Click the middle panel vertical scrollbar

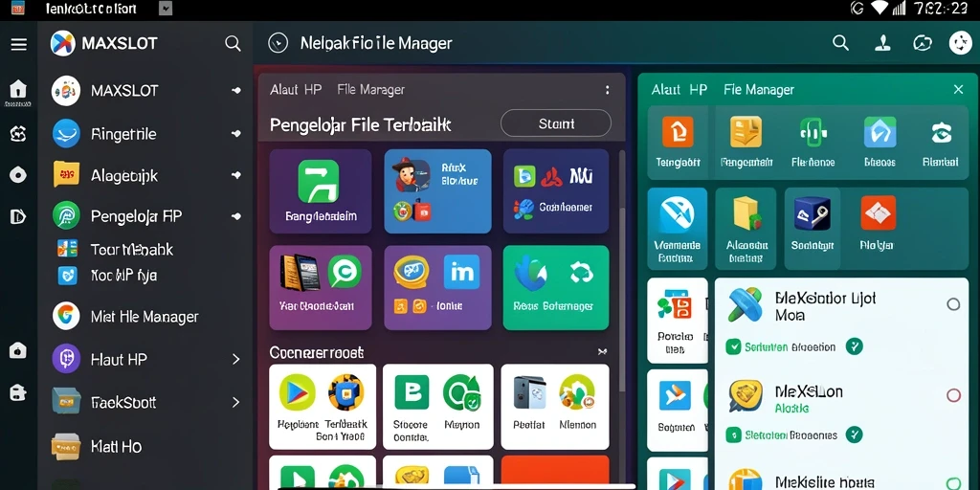coord(620,269)
